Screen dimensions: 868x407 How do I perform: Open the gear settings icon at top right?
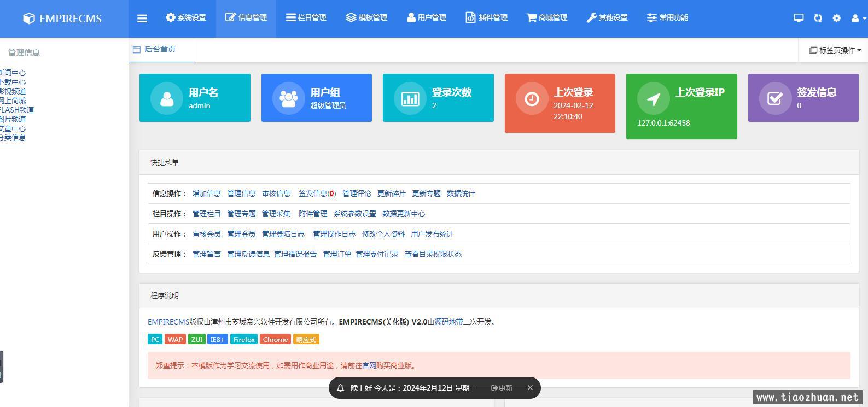click(836, 18)
